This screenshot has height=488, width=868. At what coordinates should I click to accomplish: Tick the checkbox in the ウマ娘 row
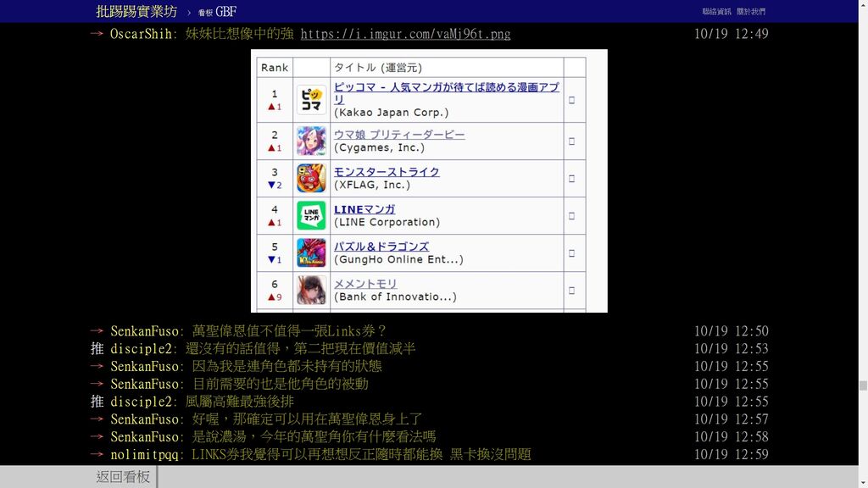(x=572, y=141)
